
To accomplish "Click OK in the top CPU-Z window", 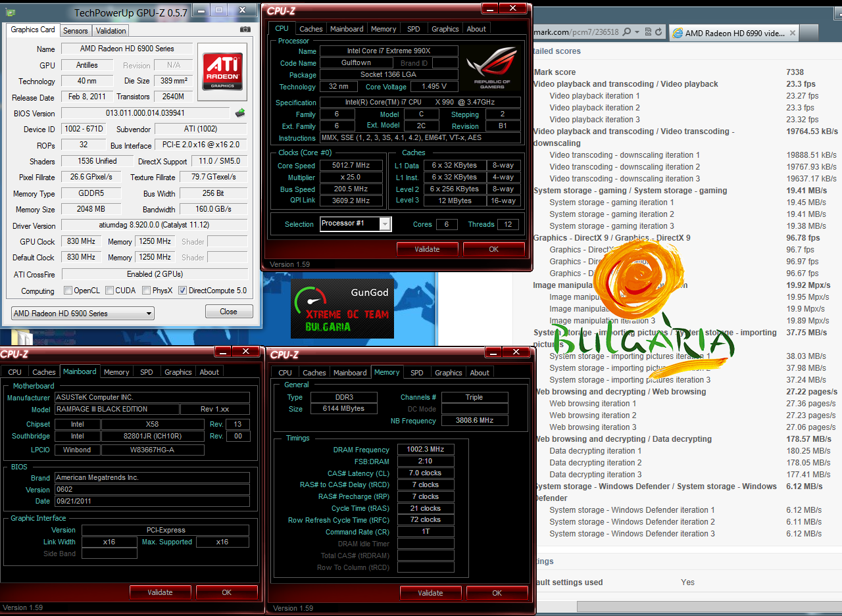I will [494, 249].
